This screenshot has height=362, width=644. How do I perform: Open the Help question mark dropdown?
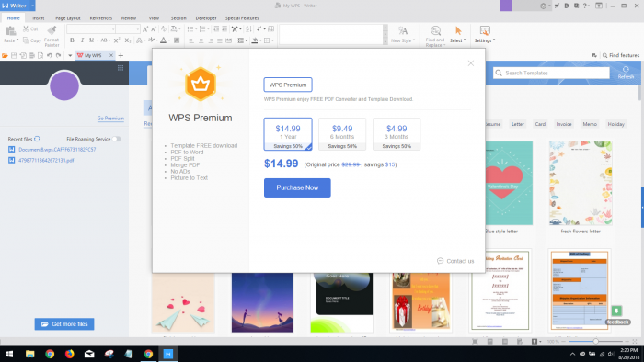click(586, 6)
